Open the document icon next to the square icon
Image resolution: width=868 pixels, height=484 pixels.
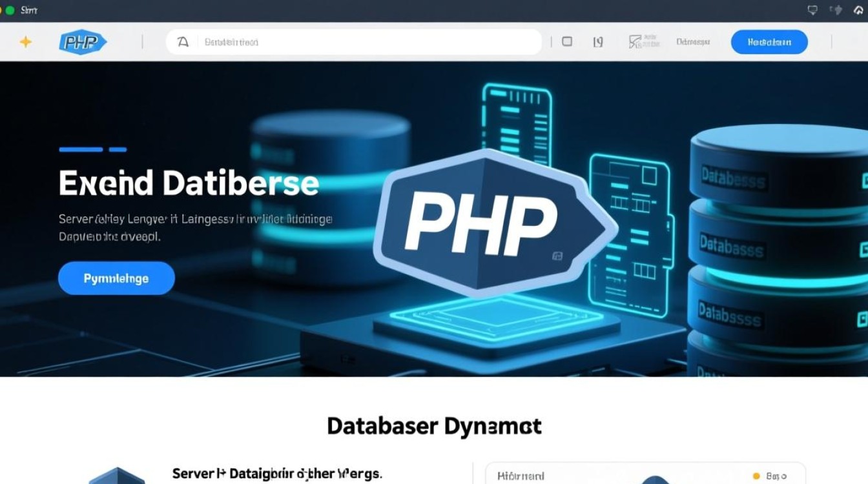597,41
